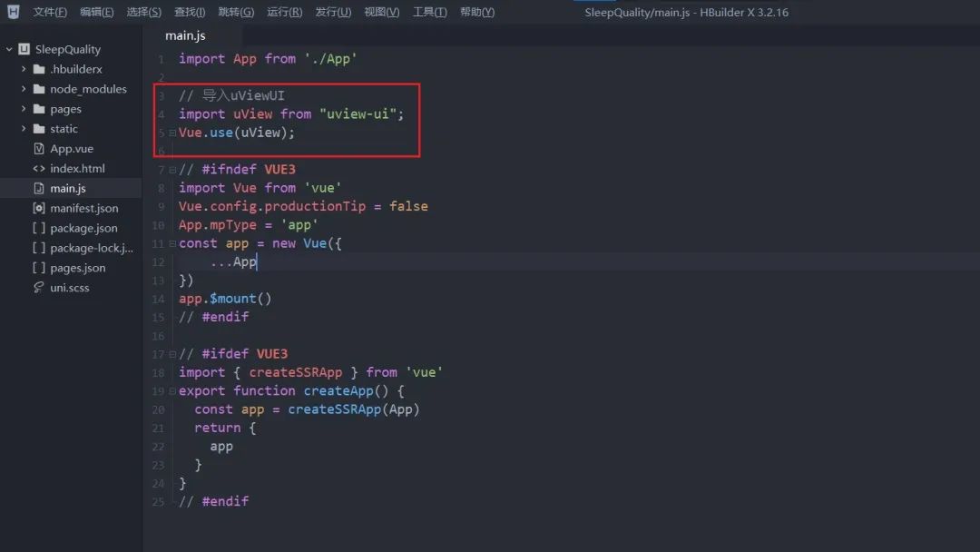The width and height of the screenshot is (980, 552).
Task: Click the index.html file icon
Action: tap(39, 169)
